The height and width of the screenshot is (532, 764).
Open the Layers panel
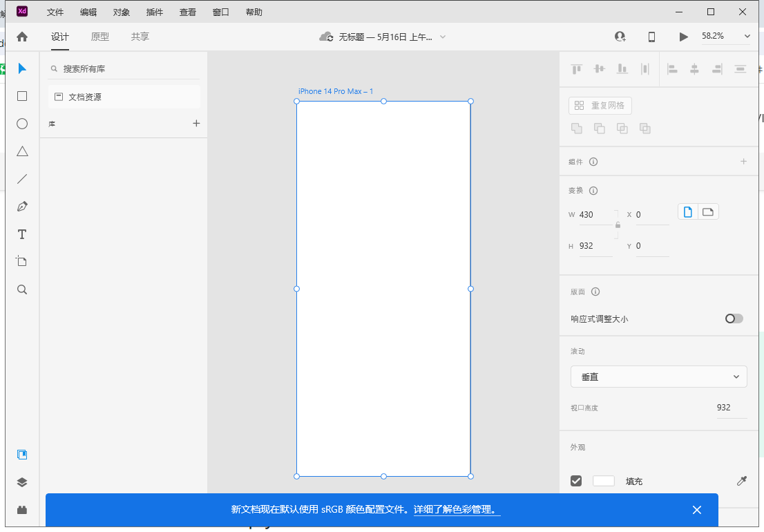tap(21, 482)
